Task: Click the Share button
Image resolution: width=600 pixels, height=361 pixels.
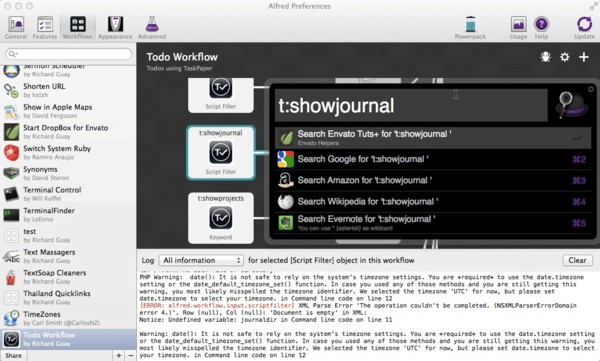Action: click(x=13, y=356)
